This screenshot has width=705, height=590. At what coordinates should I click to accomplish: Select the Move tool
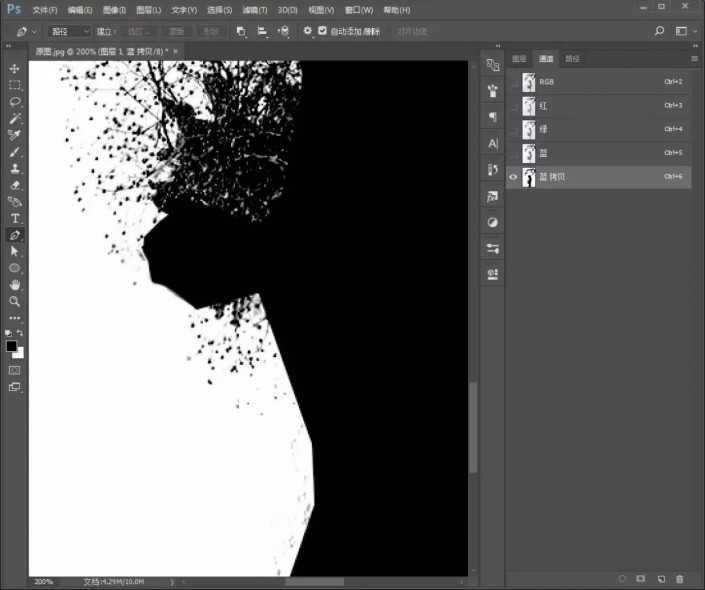[15, 68]
